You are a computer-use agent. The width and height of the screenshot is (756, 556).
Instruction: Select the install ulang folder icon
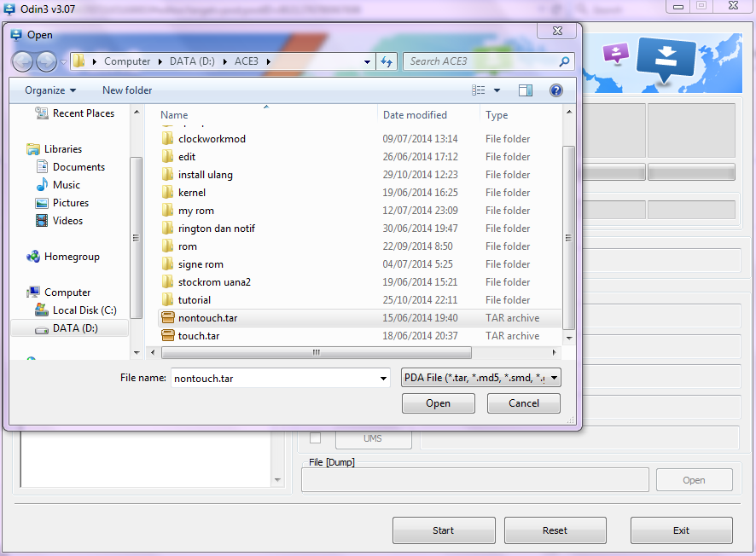tap(167, 175)
